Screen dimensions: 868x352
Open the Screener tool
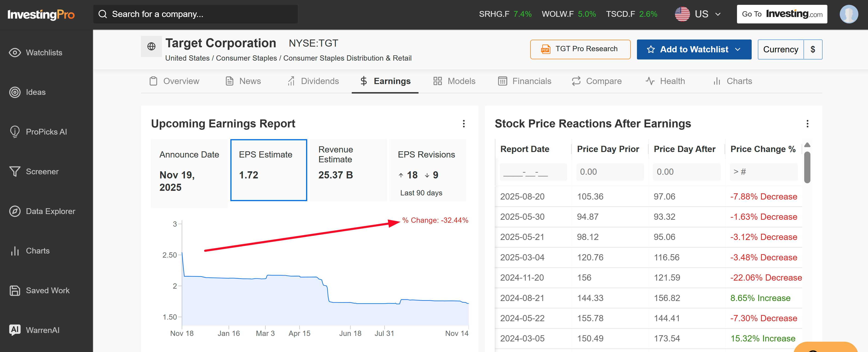[x=42, y=171]
